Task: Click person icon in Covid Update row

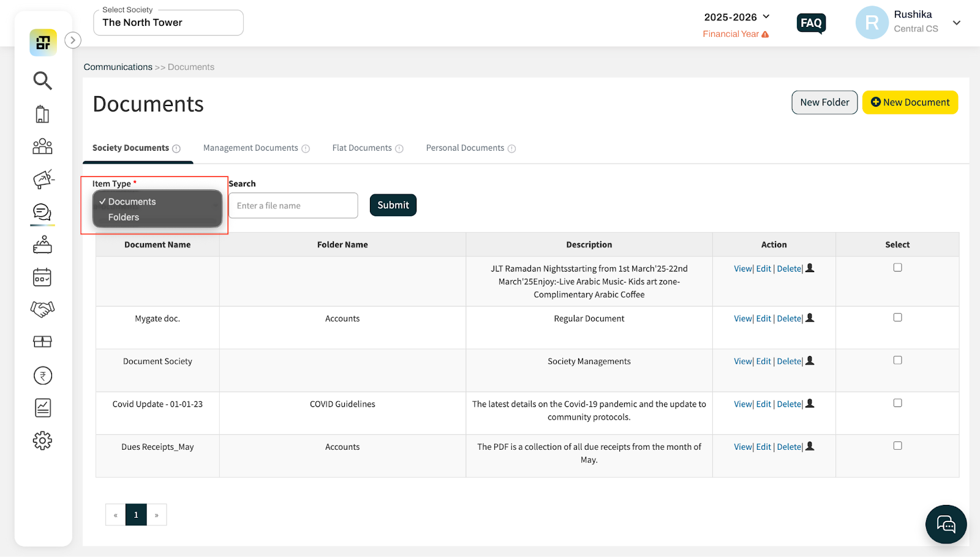Action: [810, 404]
